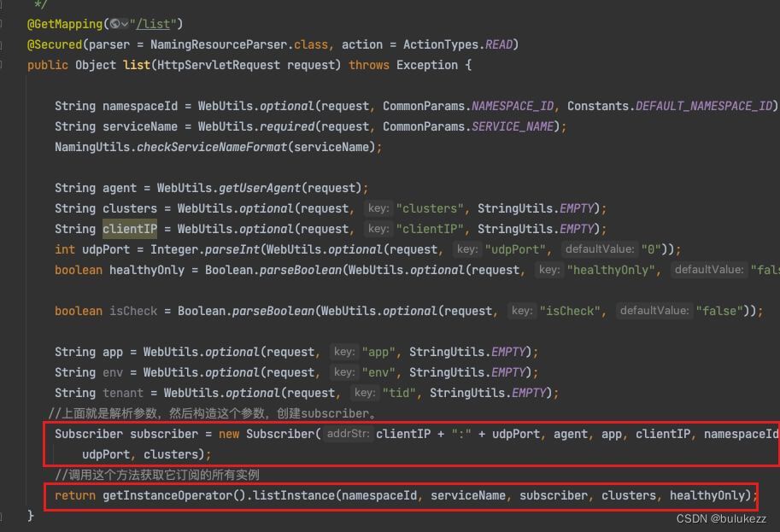Click the "isCheck" string literal
Image resolution: width=780 pixels, height=532 pixels.
570,311
